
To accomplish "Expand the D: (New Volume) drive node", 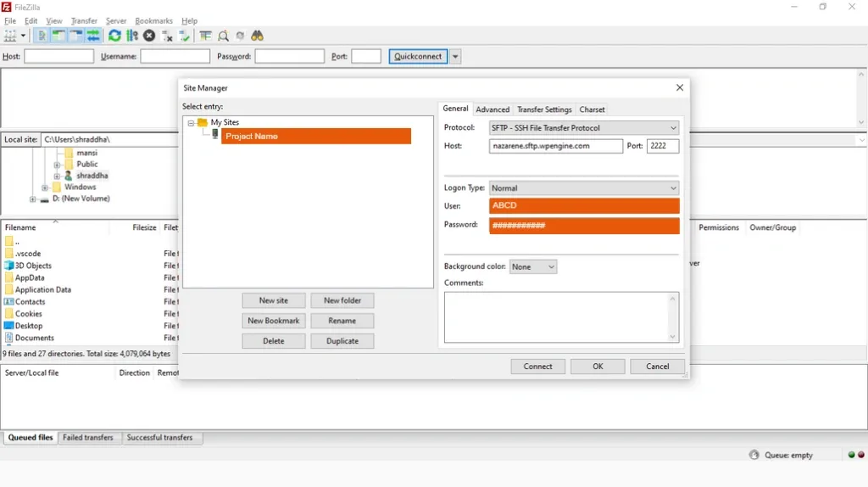I will coord(33,199).
